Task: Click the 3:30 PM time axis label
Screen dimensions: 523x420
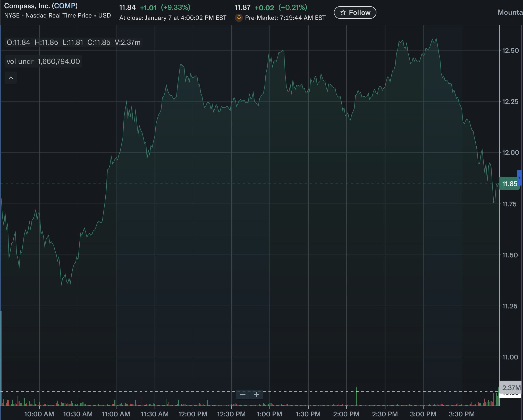Action: point(462,414)
